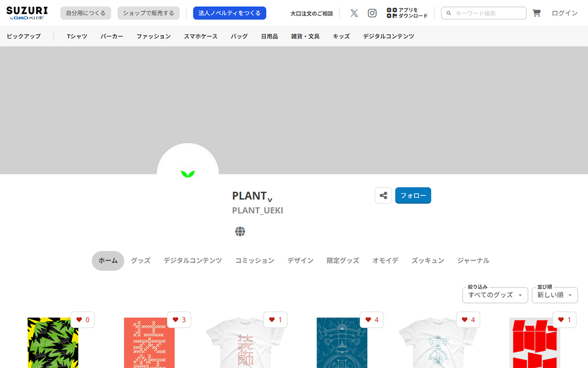Open the Tシャツ category menu
The image size is (588, 368).
[77, 36]
